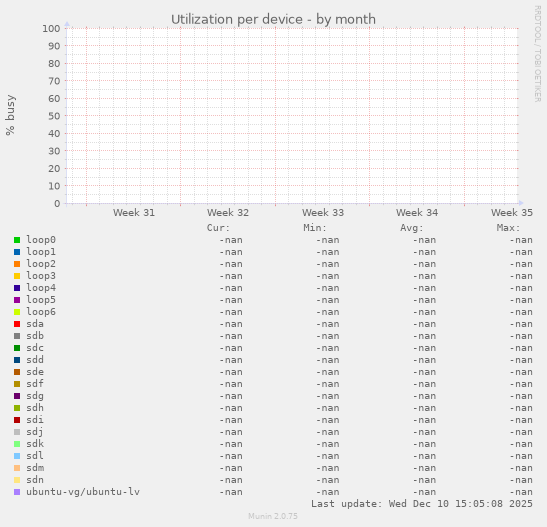Click the sde brown color swatch
This screenshot has width=547, height=527.
pyautogui.click(x=17, y=372)
